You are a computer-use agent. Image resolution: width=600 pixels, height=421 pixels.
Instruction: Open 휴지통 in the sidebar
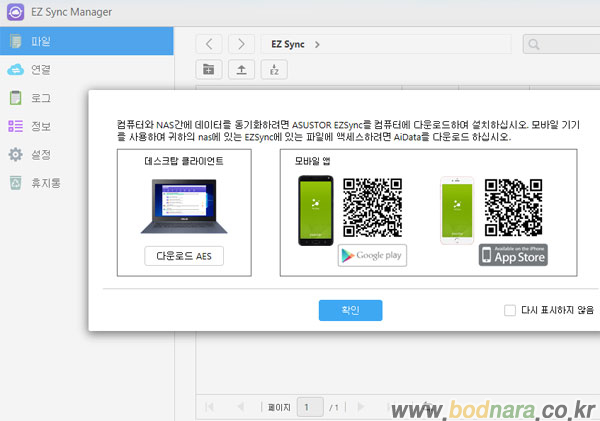[46, 183]
